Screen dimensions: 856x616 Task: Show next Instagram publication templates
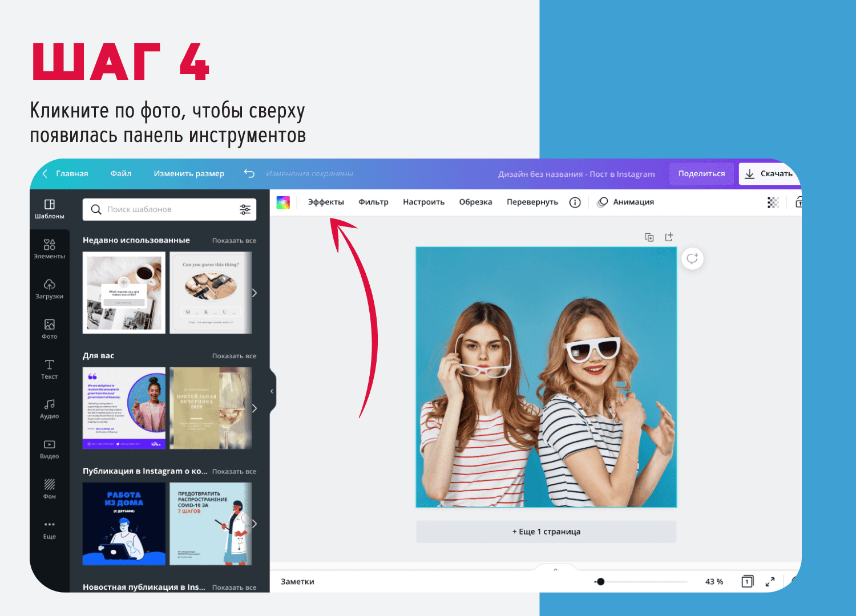pyautogui.click(x=255, y=524)
